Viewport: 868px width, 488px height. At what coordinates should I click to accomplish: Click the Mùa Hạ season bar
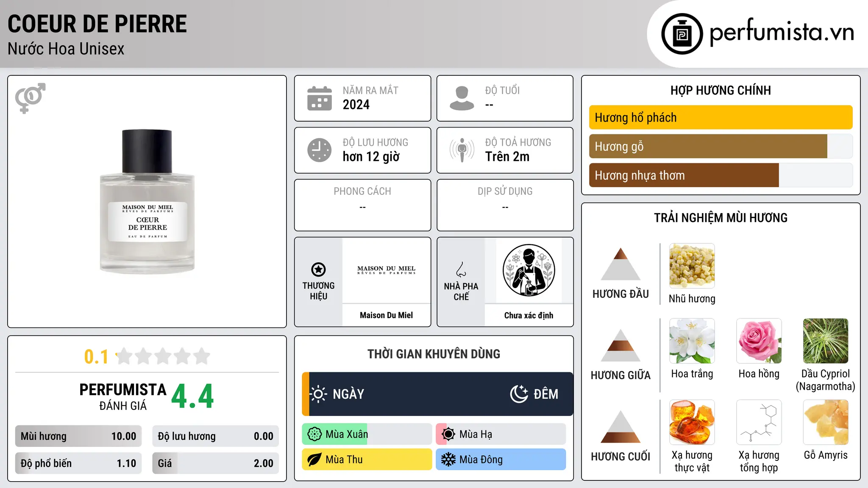[501, 434]
